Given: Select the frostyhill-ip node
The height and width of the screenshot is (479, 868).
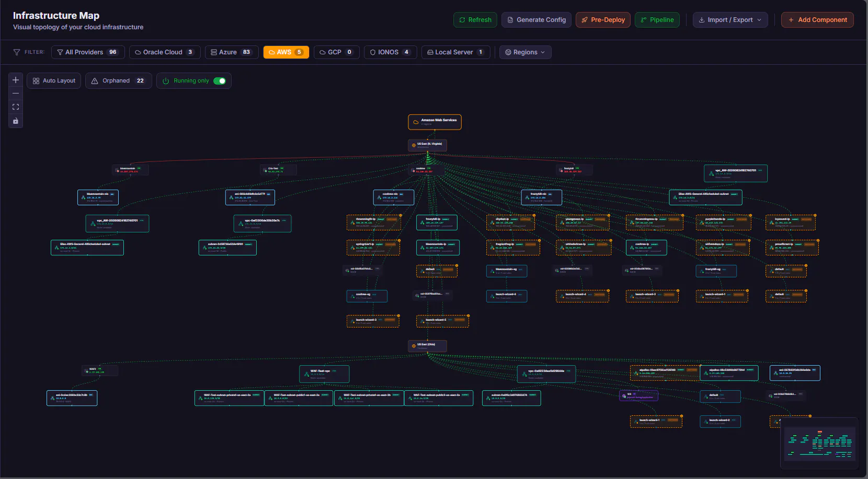Looking at the screenshot, I should coord(437,223).
